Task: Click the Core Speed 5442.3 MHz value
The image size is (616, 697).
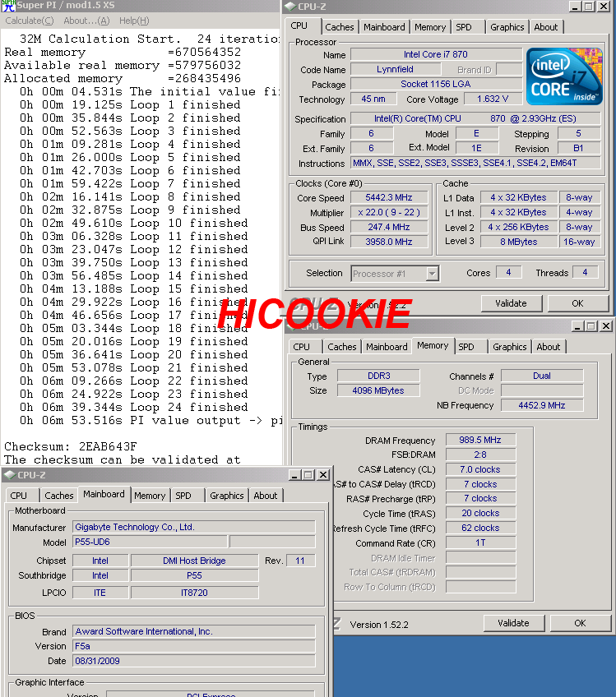Action: 389,197
